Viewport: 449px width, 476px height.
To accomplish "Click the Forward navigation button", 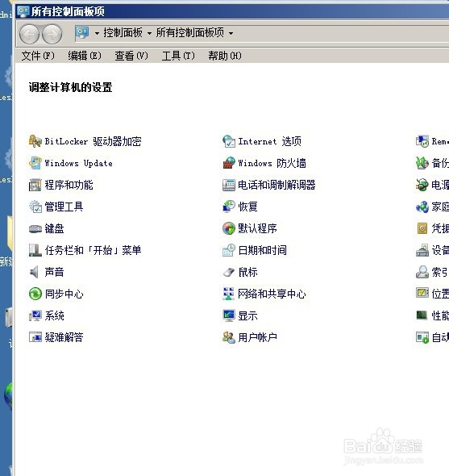I will point(52,35).
